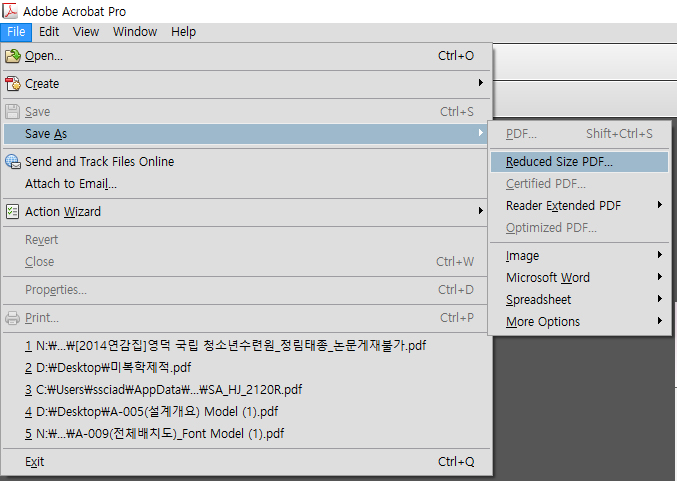Open recent file 1 ending 논문게재불가.pdf

(248, 346)
